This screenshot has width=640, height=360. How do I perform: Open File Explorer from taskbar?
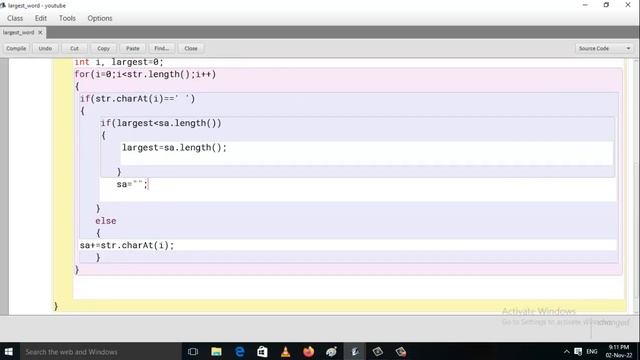[216, 351]
